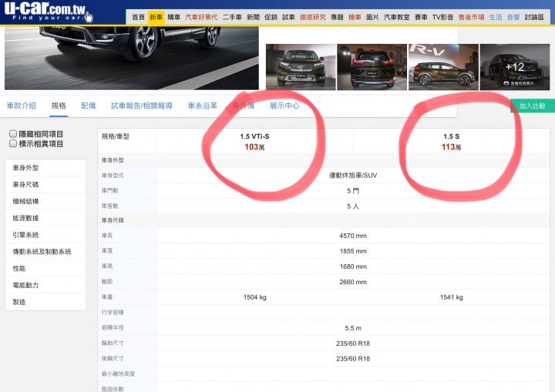Open the +12 more photos thumbnail
555x392 pixels.
[515, 67]
